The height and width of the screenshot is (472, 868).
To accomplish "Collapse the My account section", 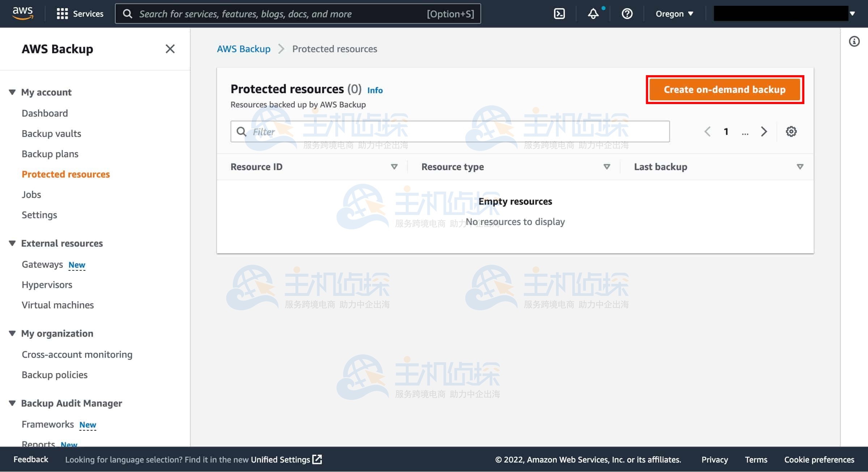I will tap(12, 92).
